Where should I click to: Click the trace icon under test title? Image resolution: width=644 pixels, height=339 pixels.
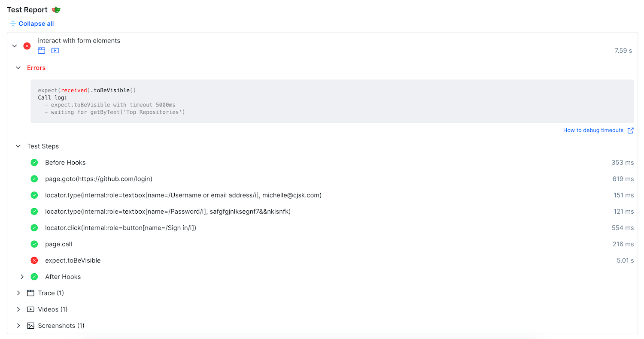tap(42, 51)
